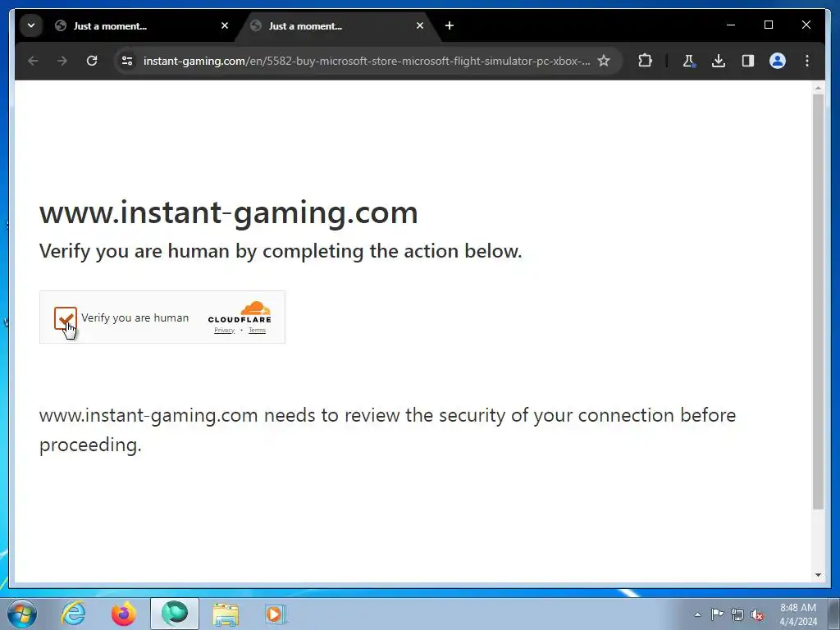Click the vertical scrollbar thumb
This screenshot has width=840, height=630.
point(818,302)
